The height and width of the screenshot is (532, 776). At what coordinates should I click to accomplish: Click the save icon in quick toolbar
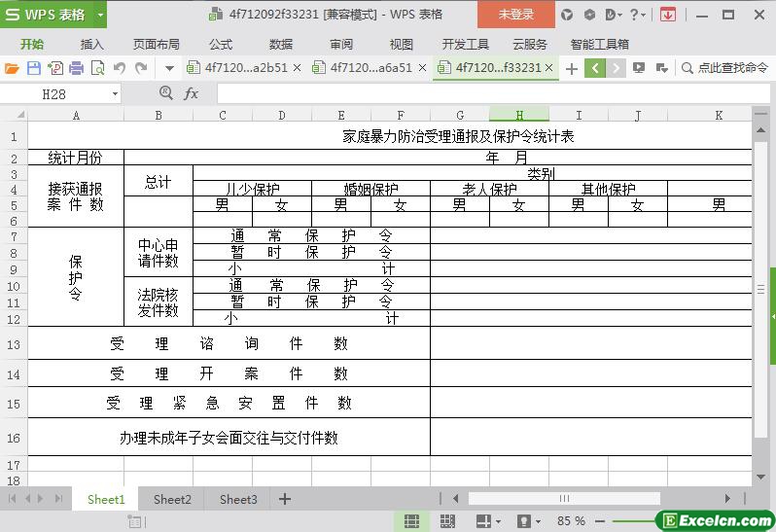[x=33, y=68]
